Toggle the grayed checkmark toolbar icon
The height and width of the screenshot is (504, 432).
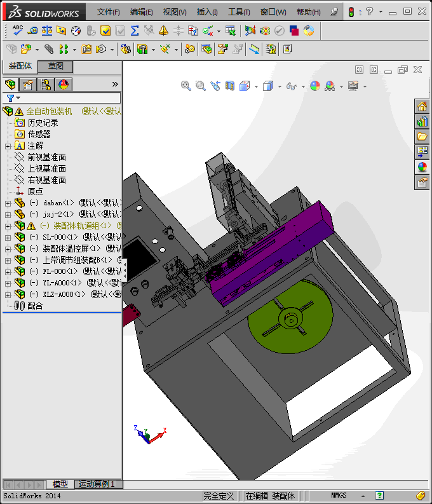120,31
